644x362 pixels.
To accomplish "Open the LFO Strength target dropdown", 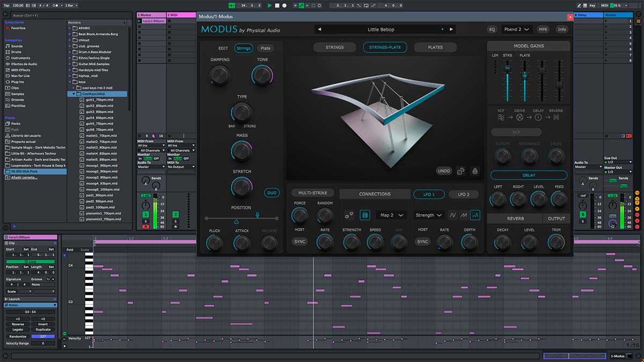I will point(429,215).
